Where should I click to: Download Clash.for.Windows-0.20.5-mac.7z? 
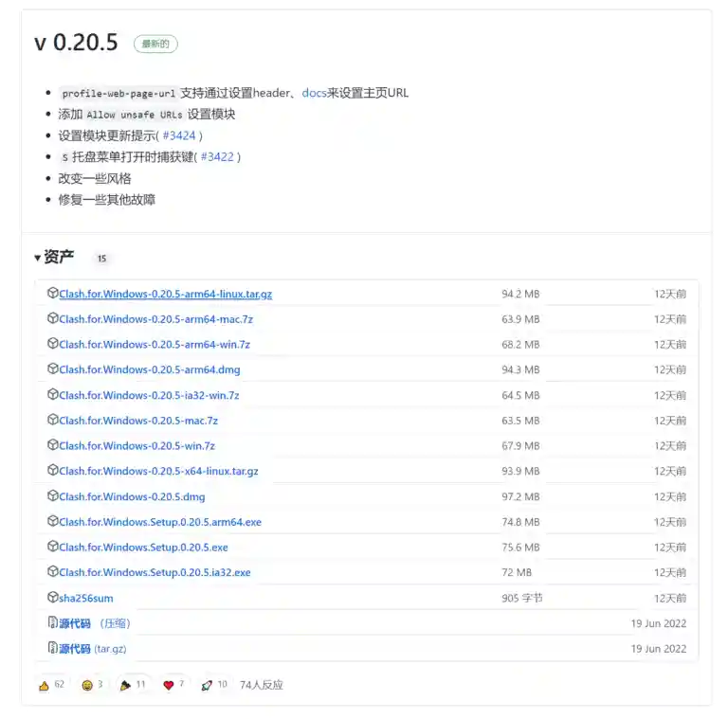point(138,421)
